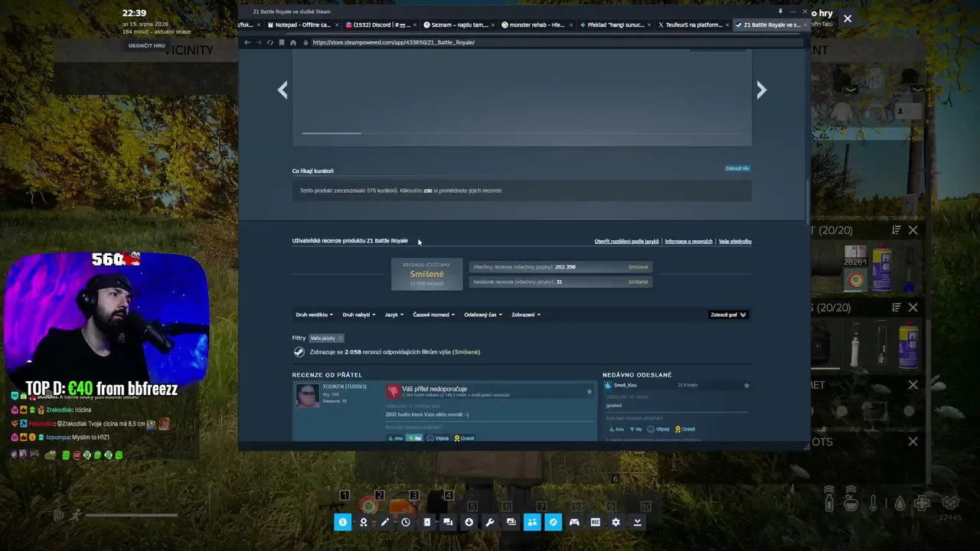Screen dimensions: 980x551
Task: Open the clock timer icon in overlay bar
Action: tap(406, 522)
